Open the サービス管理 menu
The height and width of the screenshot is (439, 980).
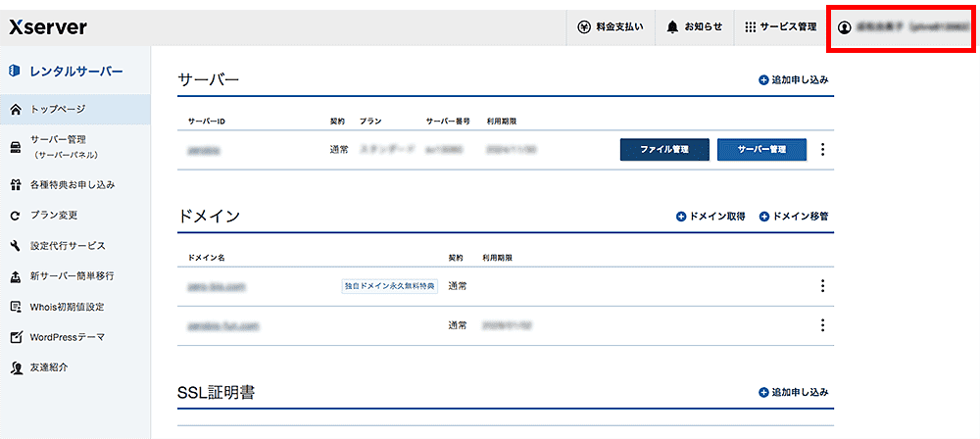(781, 27)
